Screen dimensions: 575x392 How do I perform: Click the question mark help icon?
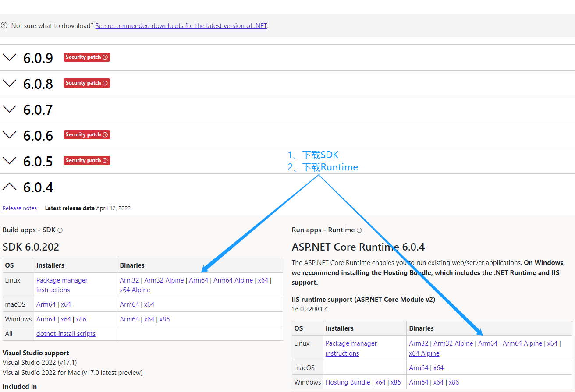click(4, 25)
